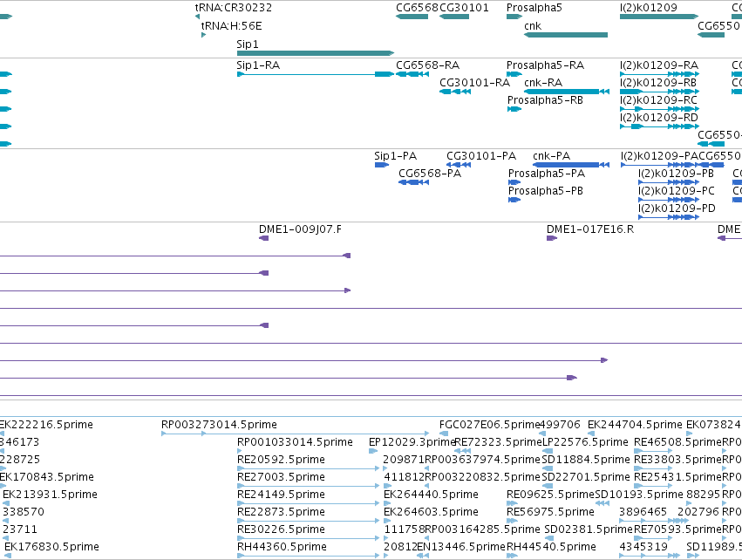
Task: Select the EK244704.5prime EST label
Action: pos(635,424)
